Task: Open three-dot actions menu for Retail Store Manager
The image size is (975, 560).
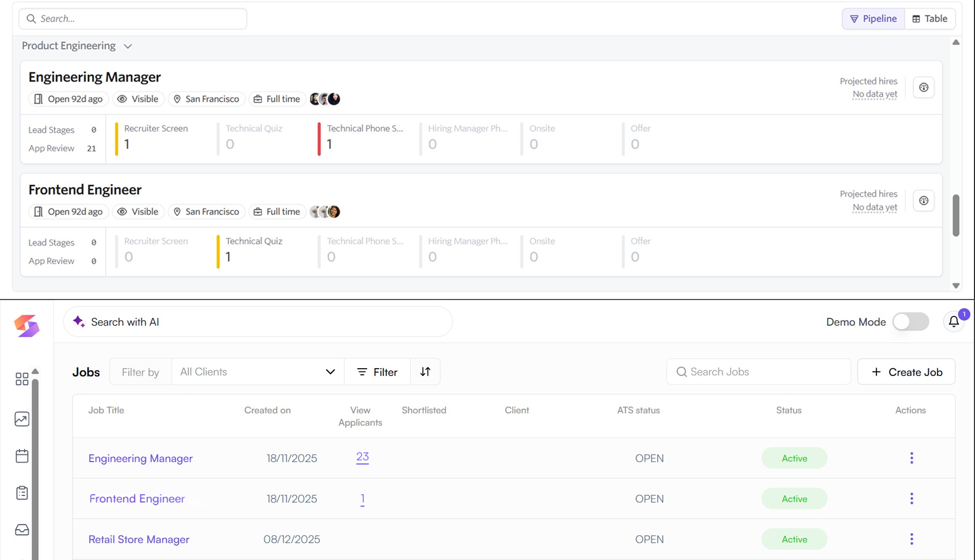Action: point(911,539)
